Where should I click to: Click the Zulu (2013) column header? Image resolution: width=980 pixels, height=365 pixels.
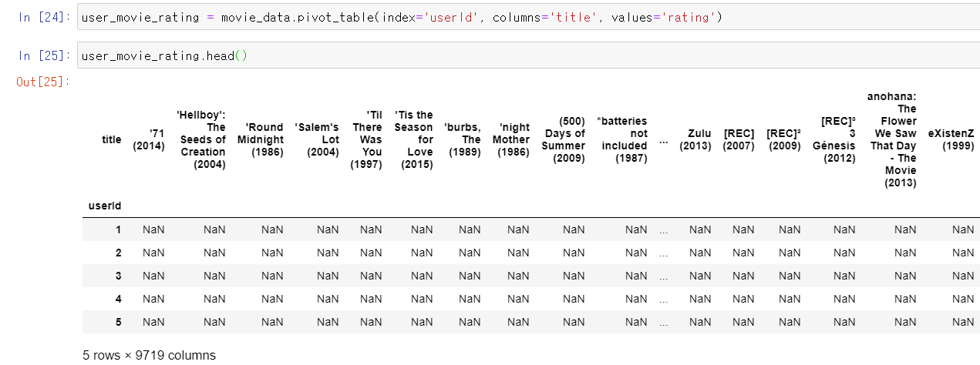click(x=695, y=139)
